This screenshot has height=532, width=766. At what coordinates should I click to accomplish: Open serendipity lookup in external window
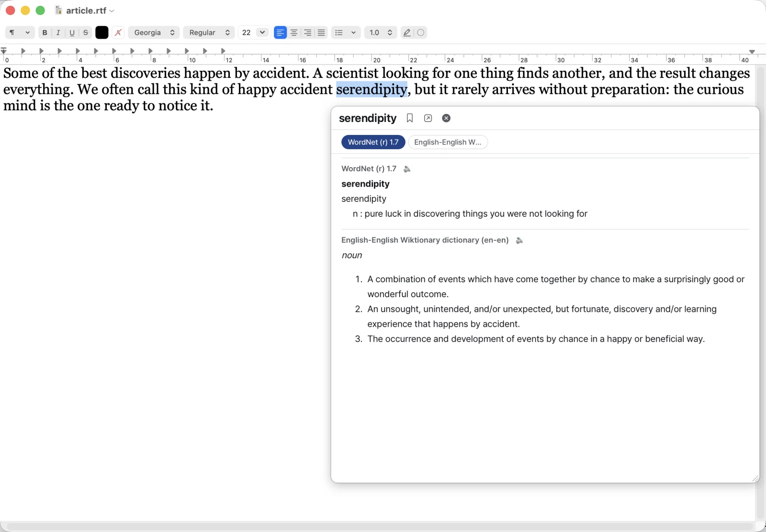[x=428, y=118]
